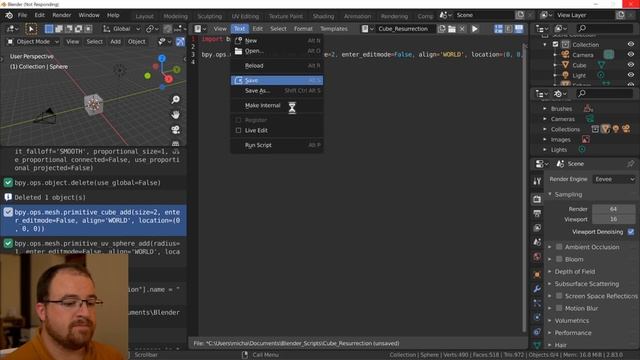Open the Tool properties tab
Viewport: 640px width, 360px height.
[x=537, y=181]
